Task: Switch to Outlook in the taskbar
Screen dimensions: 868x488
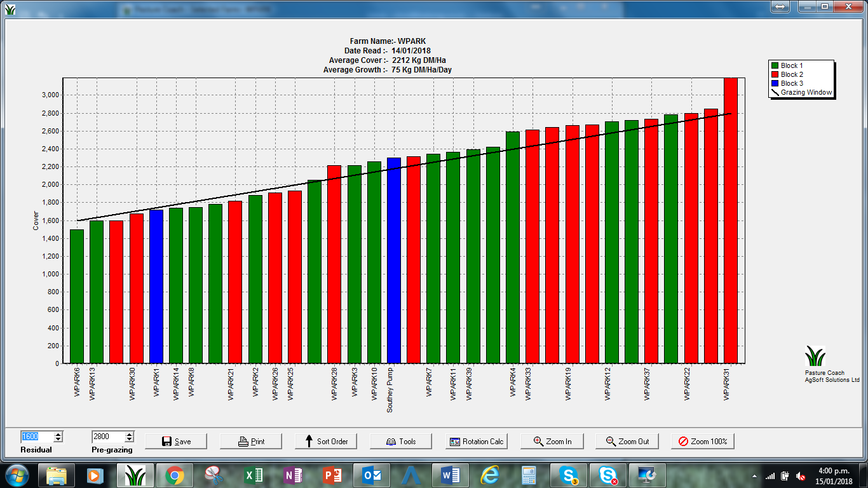Action: click(371, 475)
